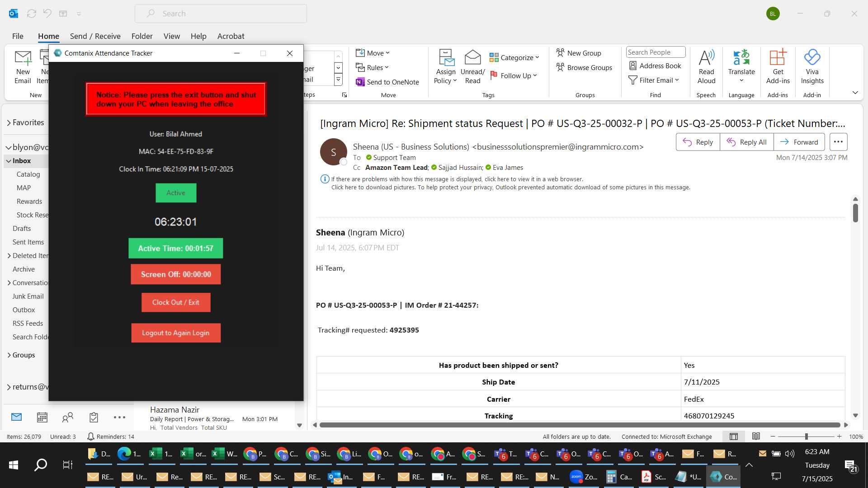Open Assign Policy in Tags group
The width and height of the screenshot is (868, 488).
446,67
